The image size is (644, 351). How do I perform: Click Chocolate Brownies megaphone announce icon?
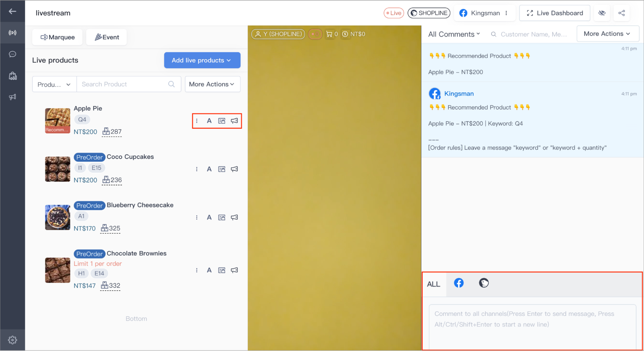[x=235, y=270]
